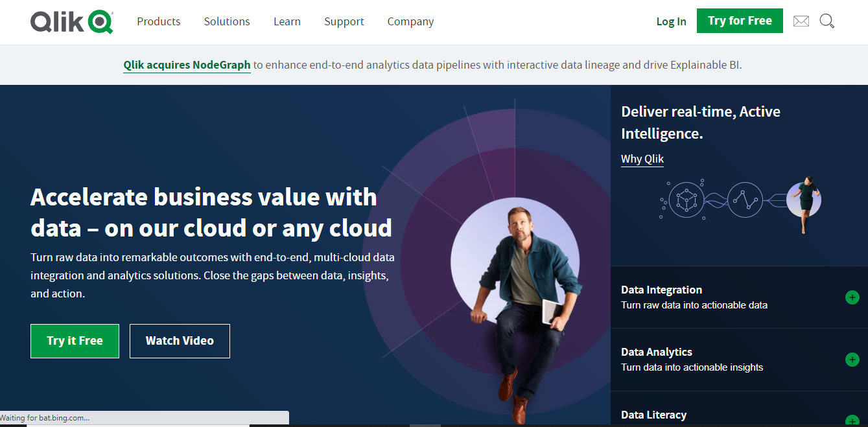Click the Data Integration heading

point(661,290)
